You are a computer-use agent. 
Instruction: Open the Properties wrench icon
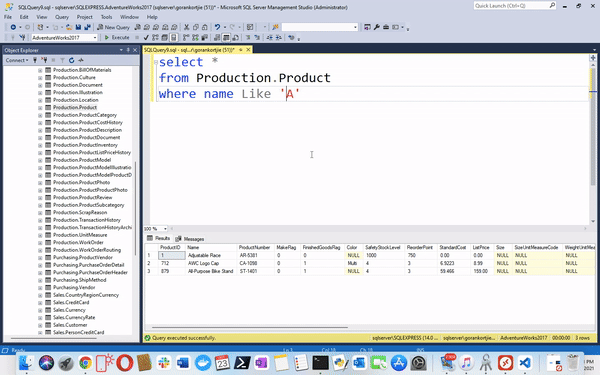377,27
